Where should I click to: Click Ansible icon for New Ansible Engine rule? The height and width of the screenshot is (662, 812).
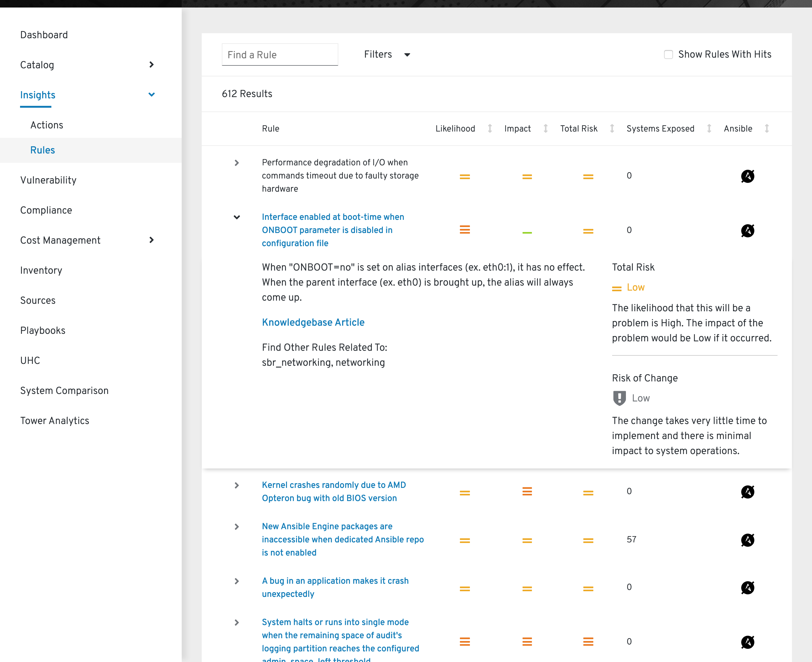[747, 540]
